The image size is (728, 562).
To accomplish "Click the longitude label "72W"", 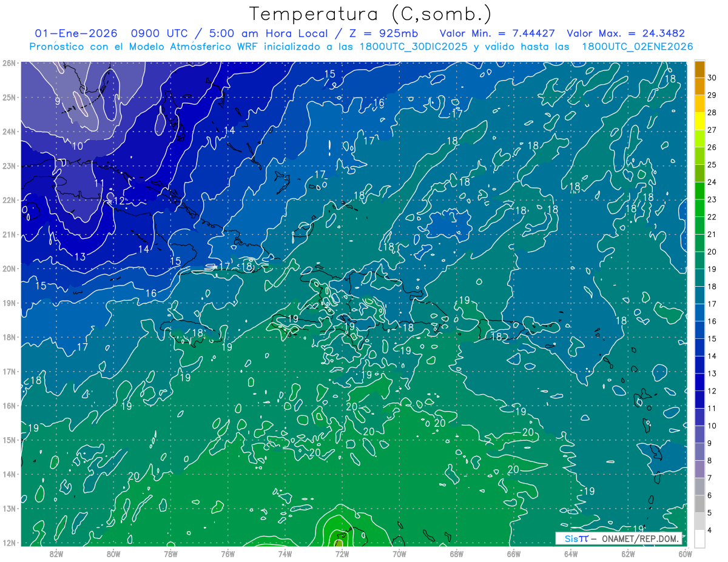I will point(342,554).
